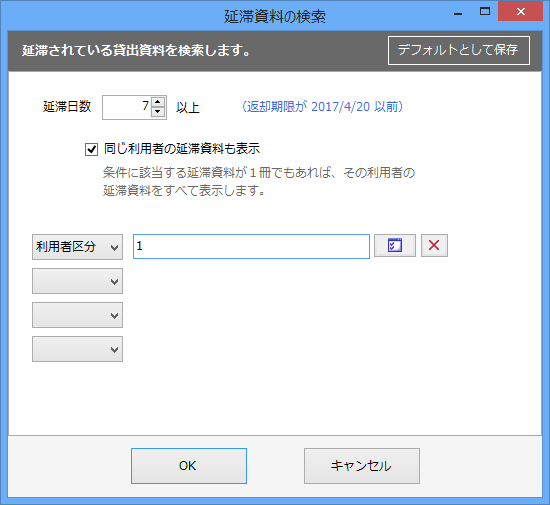
Task: Click the blue 返却期限が 2017/4/20 以前 text
Action: point(322,107)
